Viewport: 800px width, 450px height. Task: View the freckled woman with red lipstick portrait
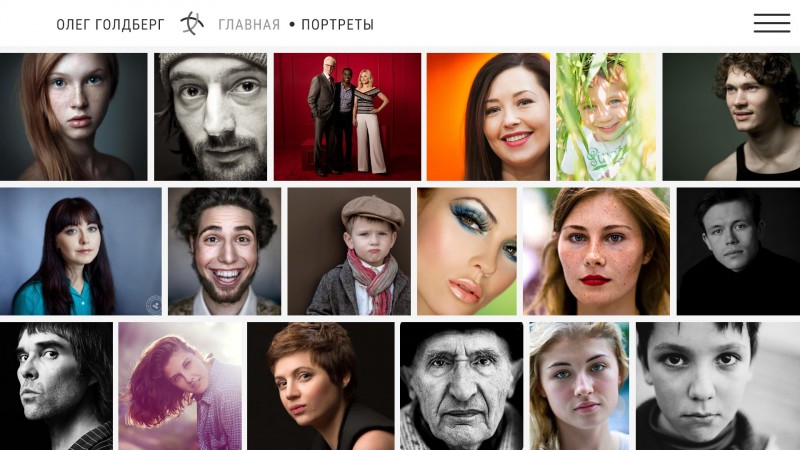596,251
